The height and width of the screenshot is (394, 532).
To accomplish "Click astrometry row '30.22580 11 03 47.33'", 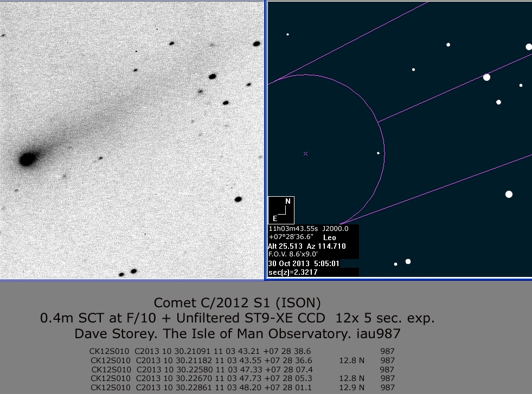I will (x=242, y=370).
